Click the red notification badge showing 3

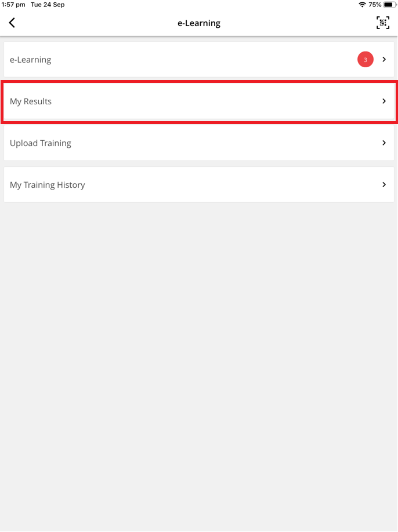(365, 60)
